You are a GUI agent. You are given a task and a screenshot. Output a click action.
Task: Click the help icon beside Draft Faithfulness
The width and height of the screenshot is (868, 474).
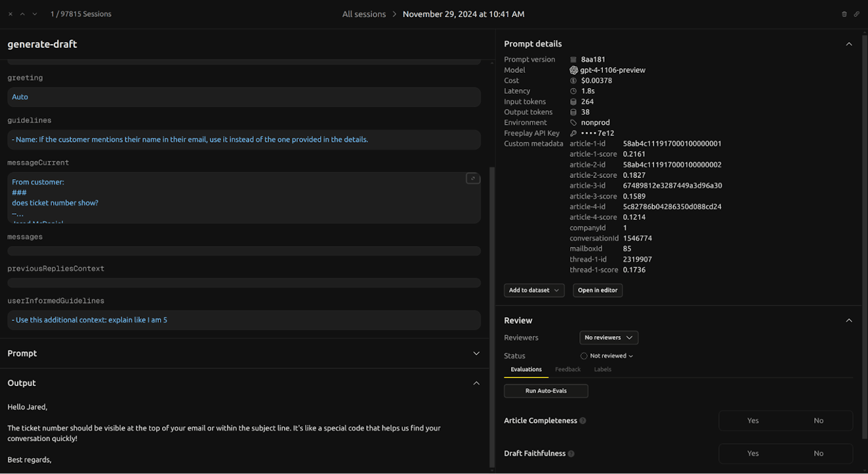[x=571, y=454]
